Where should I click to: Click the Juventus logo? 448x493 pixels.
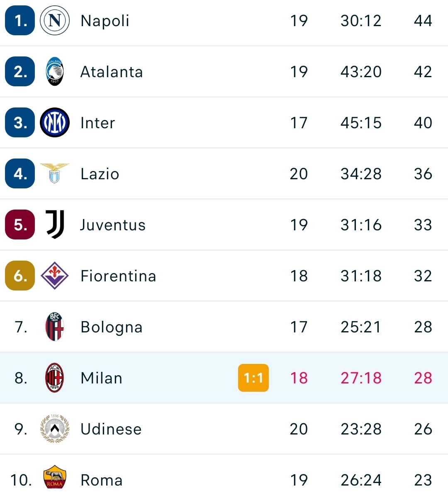[x=54, y=225]
